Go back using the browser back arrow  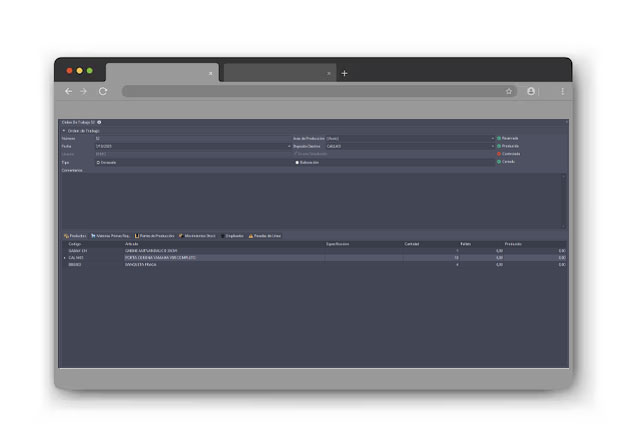pos(68,91)
